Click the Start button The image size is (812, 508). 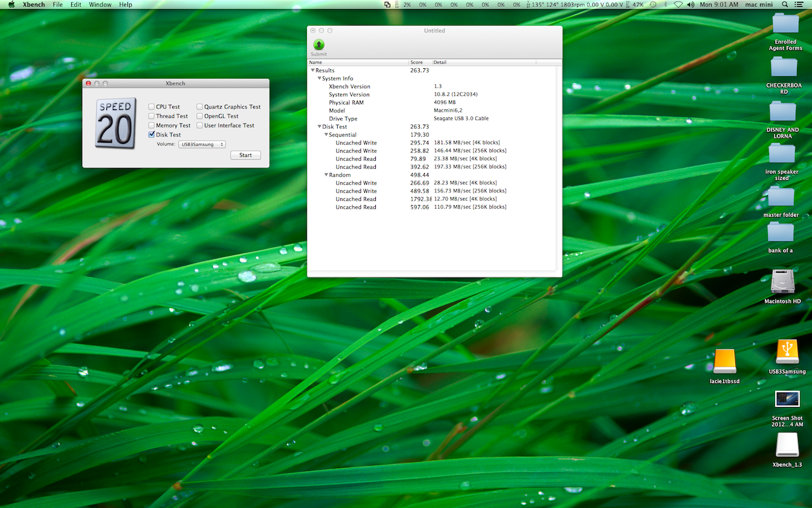point(245,155)
